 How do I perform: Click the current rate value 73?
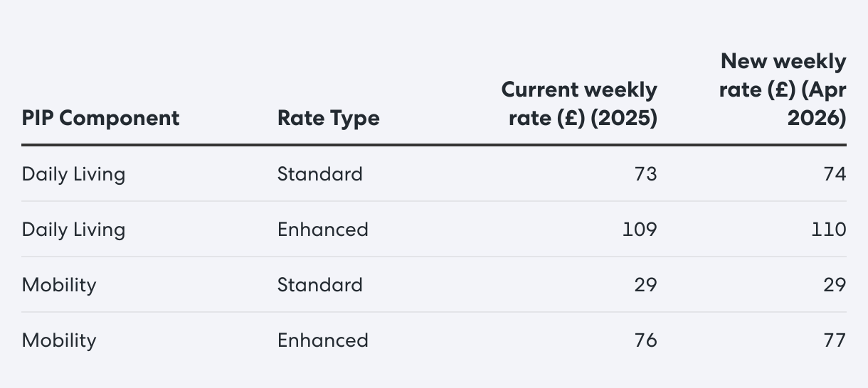click(x=645, y=174)
